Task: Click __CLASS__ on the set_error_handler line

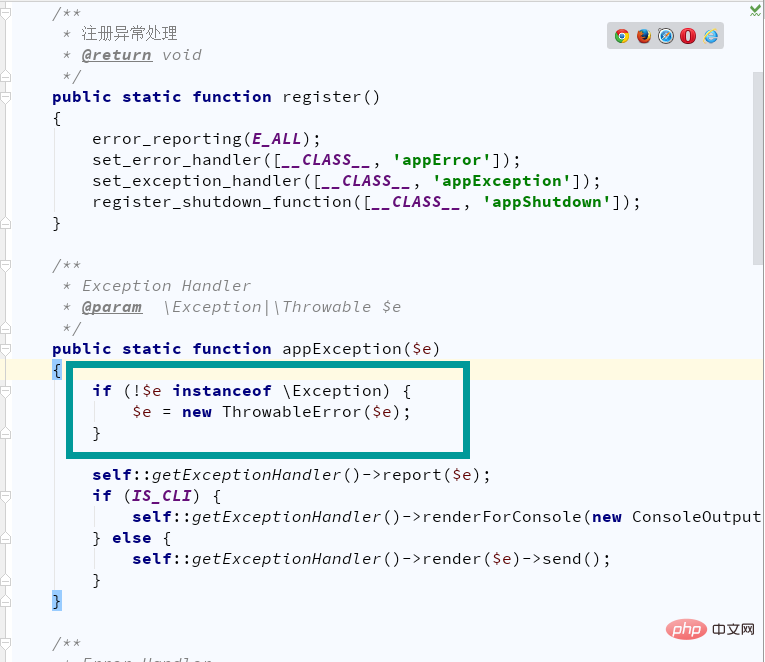Action: click(326, 160)
